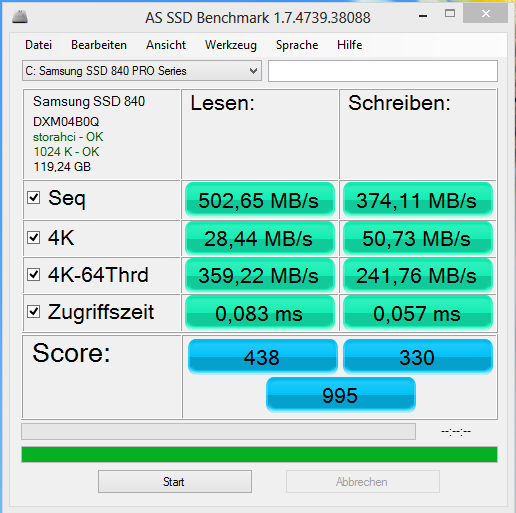Expand the drive selection dropdown arrow
This screenshot has height=513, width=516.
[x=253, y=71]
